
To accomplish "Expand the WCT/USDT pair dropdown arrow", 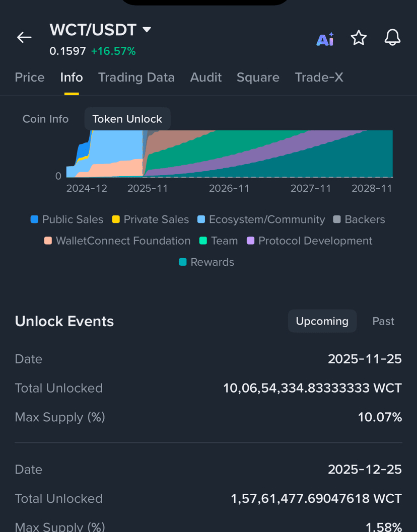I will pyautogui.click(x=147, y=30).
